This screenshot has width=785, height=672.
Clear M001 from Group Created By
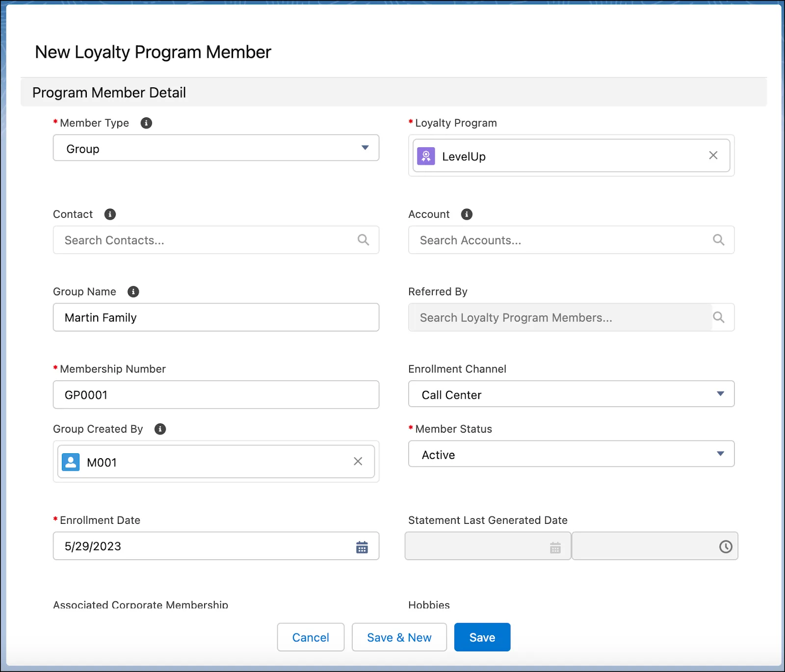pos(358,461)
